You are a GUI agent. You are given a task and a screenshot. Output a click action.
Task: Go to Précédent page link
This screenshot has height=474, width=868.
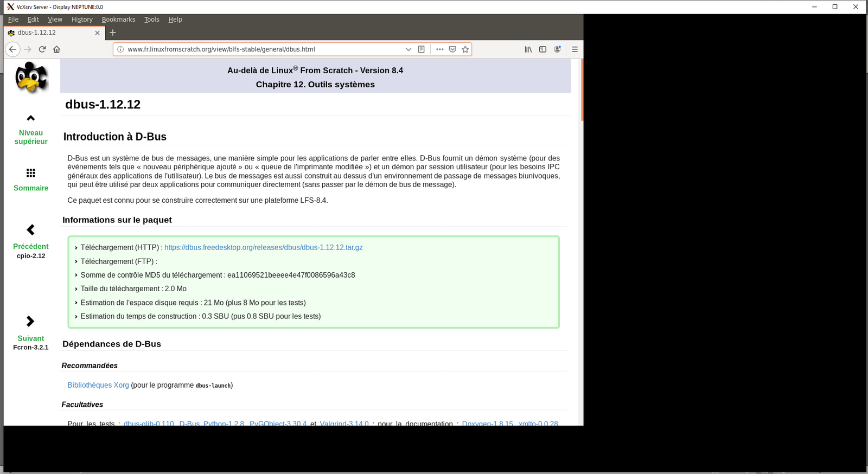point(31,246)
